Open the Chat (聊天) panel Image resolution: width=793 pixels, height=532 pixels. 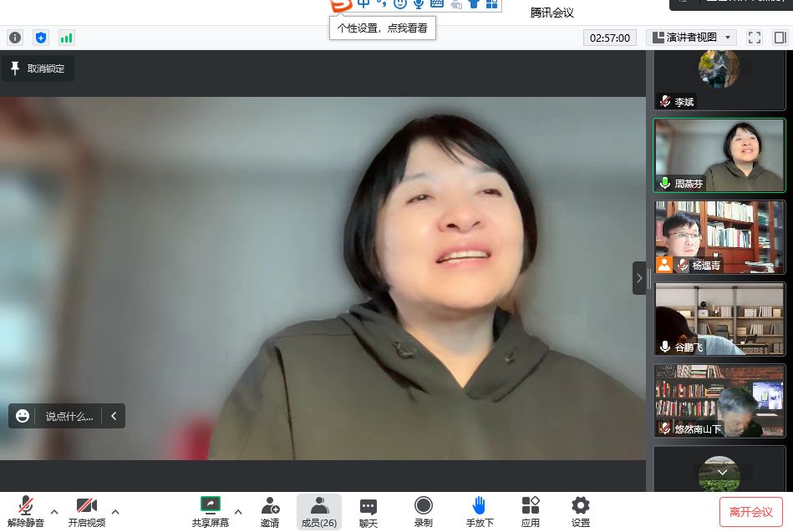[x=368, y=511]
